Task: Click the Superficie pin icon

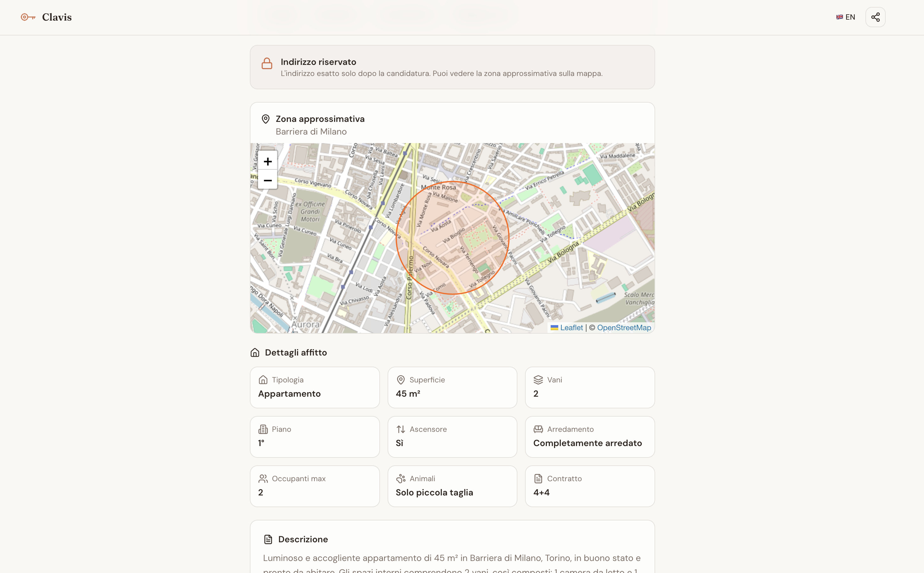Action: coord(401,380)
